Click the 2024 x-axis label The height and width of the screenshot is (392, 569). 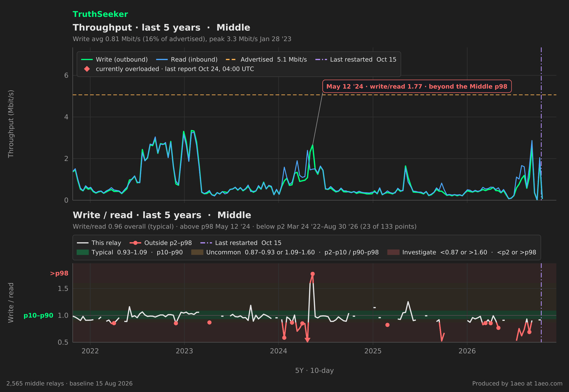pos(279,351)
